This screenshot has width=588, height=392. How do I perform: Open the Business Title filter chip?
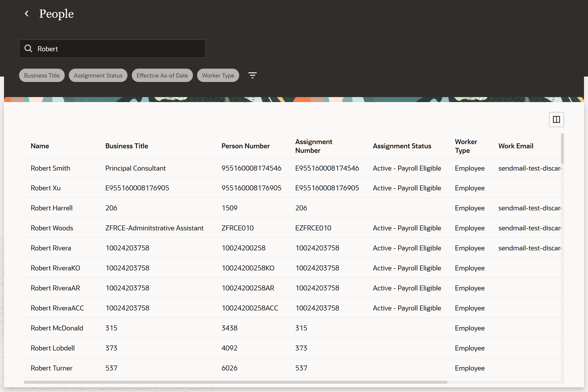(42, 76)
